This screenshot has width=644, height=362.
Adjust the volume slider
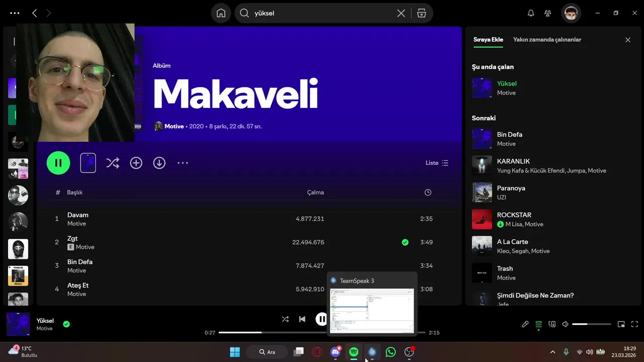pos(592,324)
